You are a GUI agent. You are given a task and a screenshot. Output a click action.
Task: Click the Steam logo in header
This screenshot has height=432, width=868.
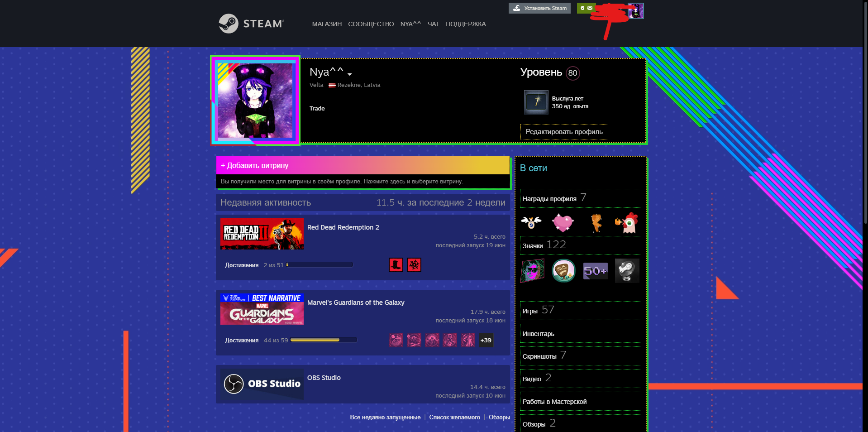click(x=252, y=24)
